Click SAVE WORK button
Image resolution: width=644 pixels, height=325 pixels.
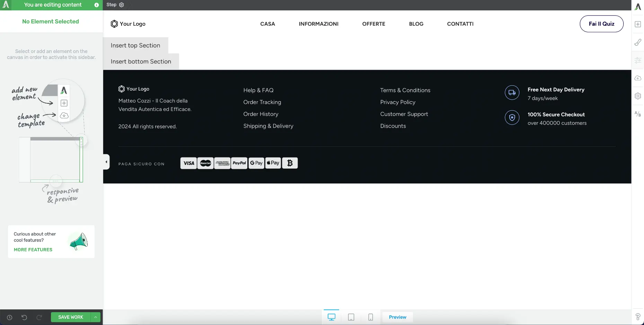pyautogui.click(x=71, y=317)
